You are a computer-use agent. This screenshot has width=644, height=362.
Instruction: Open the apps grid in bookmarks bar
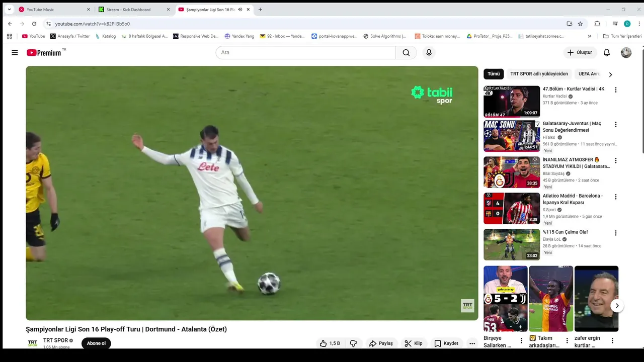point(9,36)
